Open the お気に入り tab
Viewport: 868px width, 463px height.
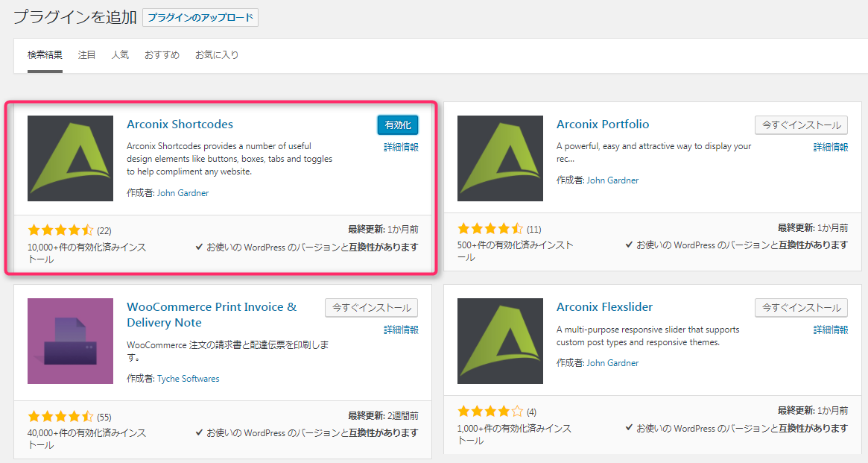point(217,55)
